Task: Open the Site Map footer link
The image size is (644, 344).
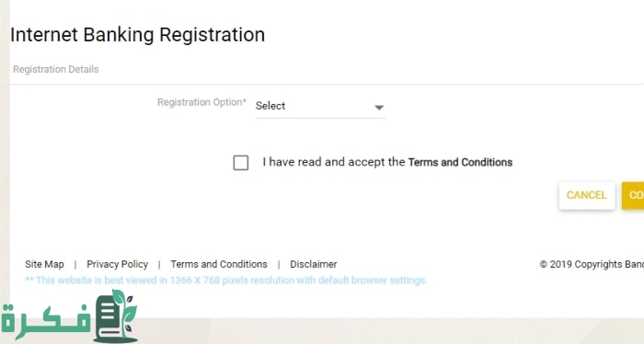Action: point(44,264)
